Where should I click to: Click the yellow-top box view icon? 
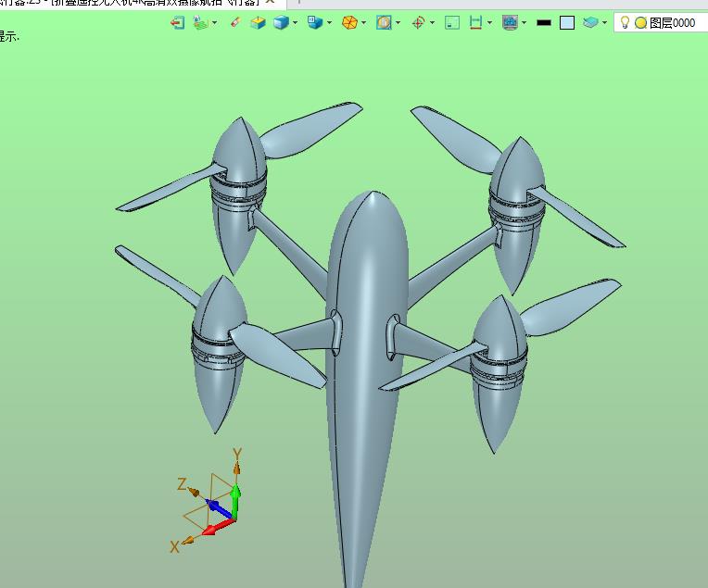258,22
